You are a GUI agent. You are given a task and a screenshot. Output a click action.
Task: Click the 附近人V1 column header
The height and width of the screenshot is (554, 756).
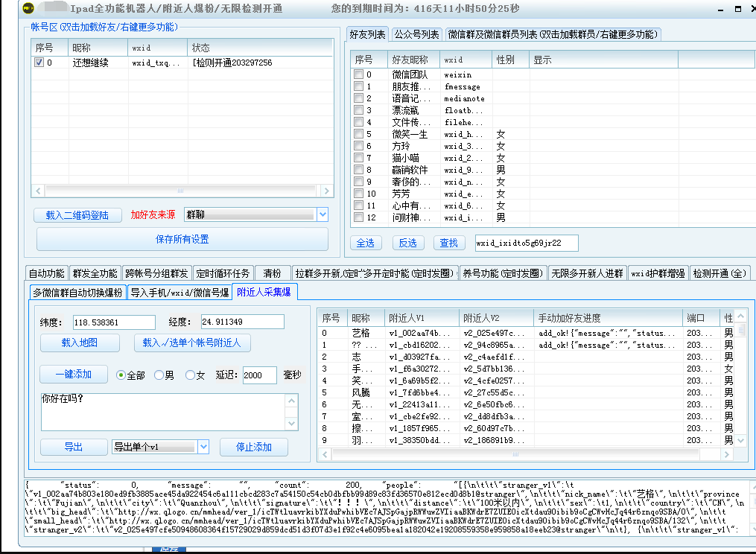tap(422, 318)
